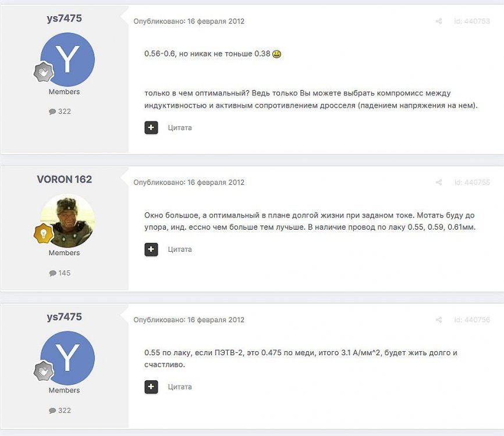
Task: Click the plus multiquote button in VORON 162's post
Action: [151, 249]
